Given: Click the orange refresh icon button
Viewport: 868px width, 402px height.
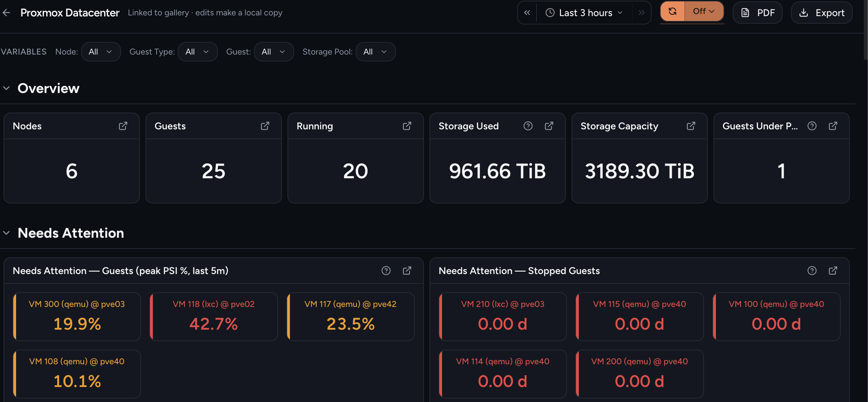Looking at the screenshot, I should point(672,12).
